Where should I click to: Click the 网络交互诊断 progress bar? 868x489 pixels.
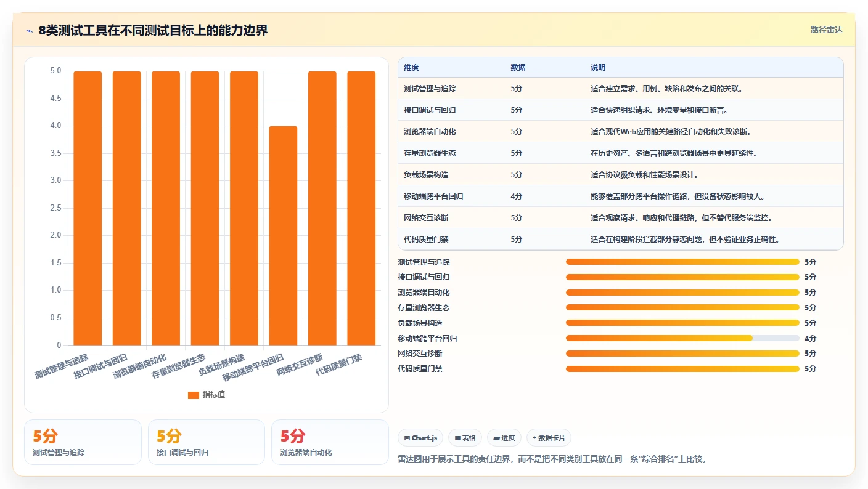click(682, 354)
